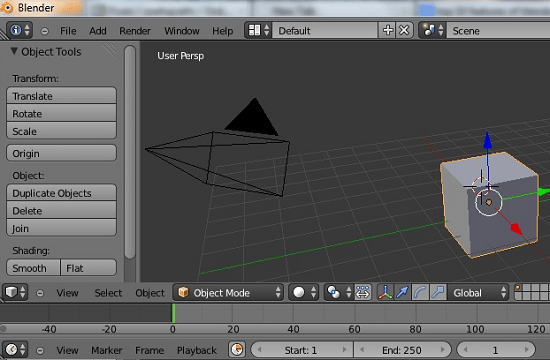Click the Join button
Viewport: 550px width, 360px height.
pyautogui.click(x=61, y=228)
